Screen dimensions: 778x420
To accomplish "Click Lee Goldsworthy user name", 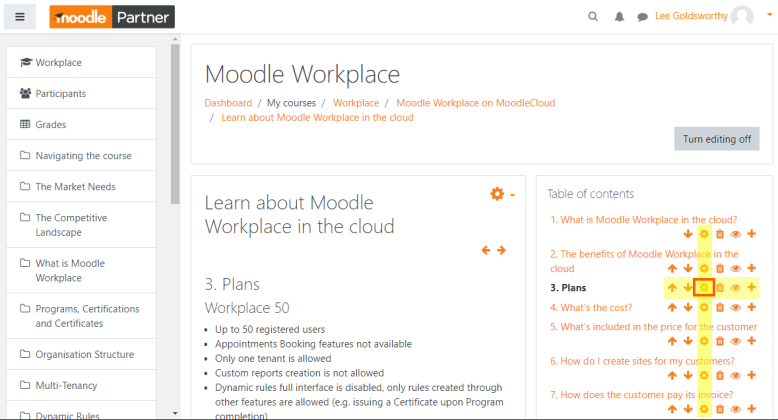I will coord(691,16).
